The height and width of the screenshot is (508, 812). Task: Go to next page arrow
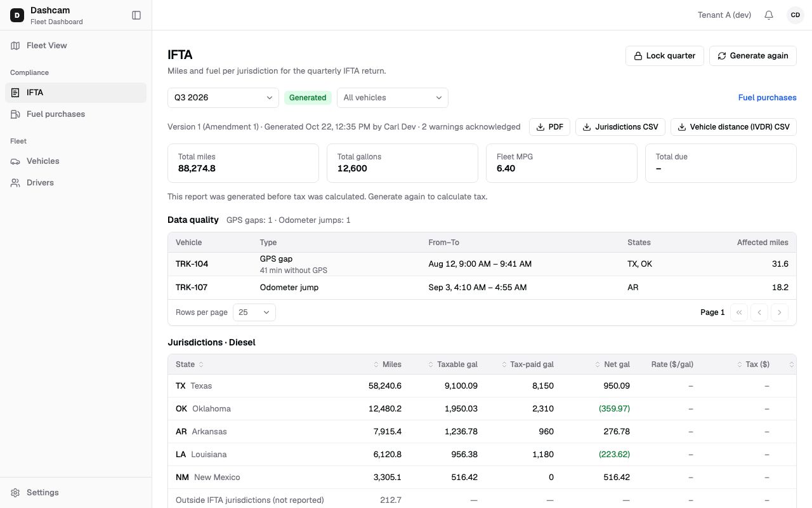(780, 312)
